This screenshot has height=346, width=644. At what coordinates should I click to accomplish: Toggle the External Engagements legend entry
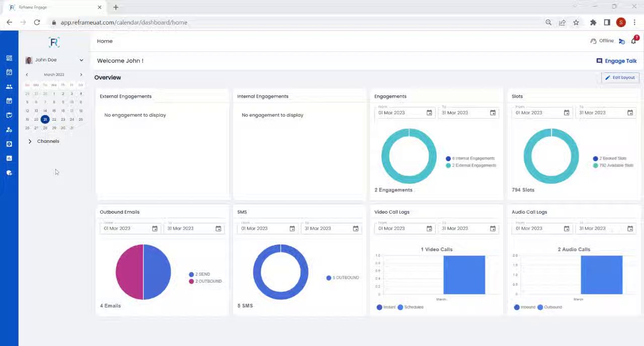tap(471, 165)
